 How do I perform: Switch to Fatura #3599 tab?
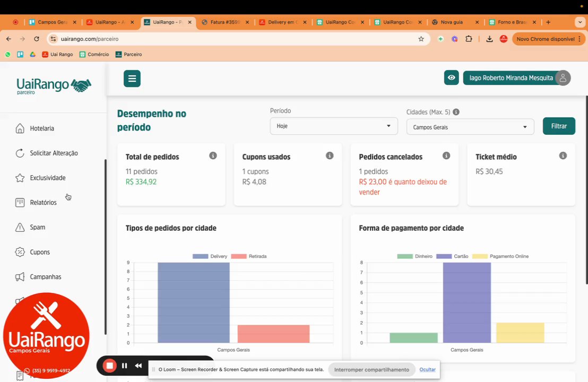[x=225, y=22]
